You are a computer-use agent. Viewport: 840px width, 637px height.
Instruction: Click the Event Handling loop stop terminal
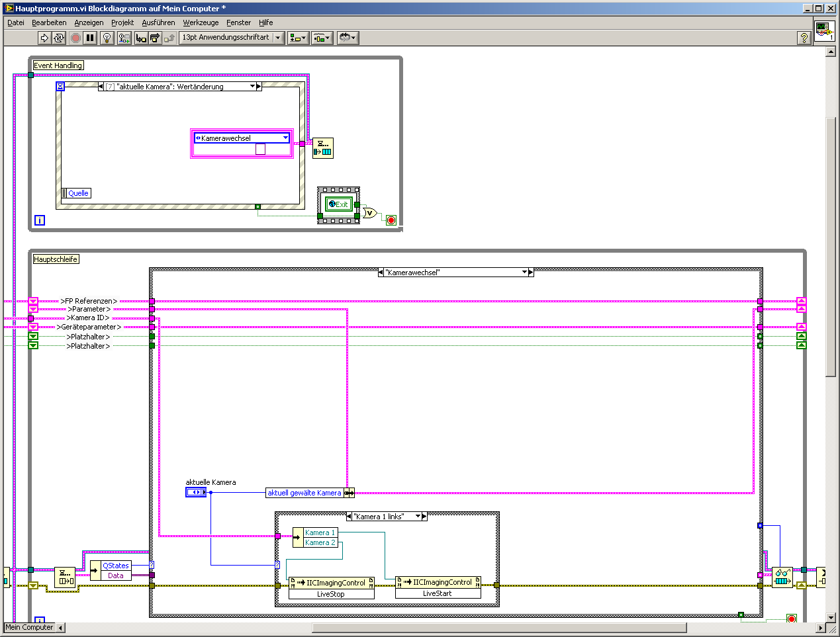(x=391, y=220)
